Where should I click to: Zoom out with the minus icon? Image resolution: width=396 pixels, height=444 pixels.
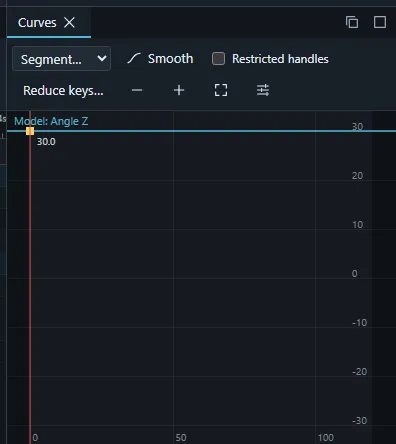point(137,90)
